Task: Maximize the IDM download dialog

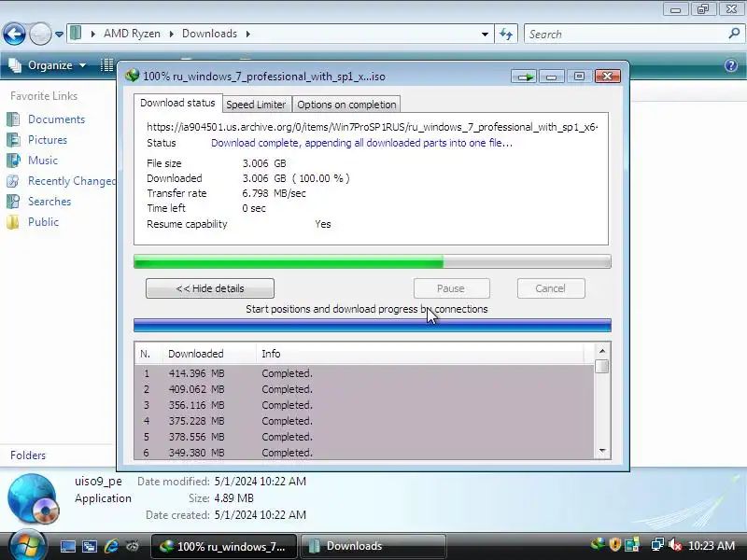Action: 579,77
